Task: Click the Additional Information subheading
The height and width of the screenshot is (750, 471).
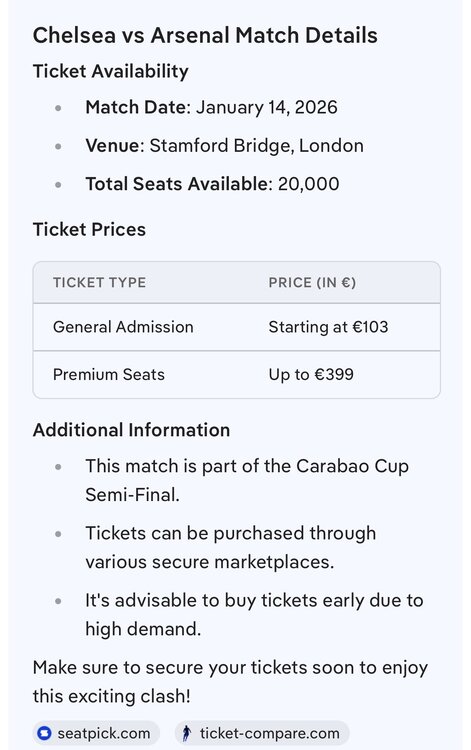Action: (131, 430)
